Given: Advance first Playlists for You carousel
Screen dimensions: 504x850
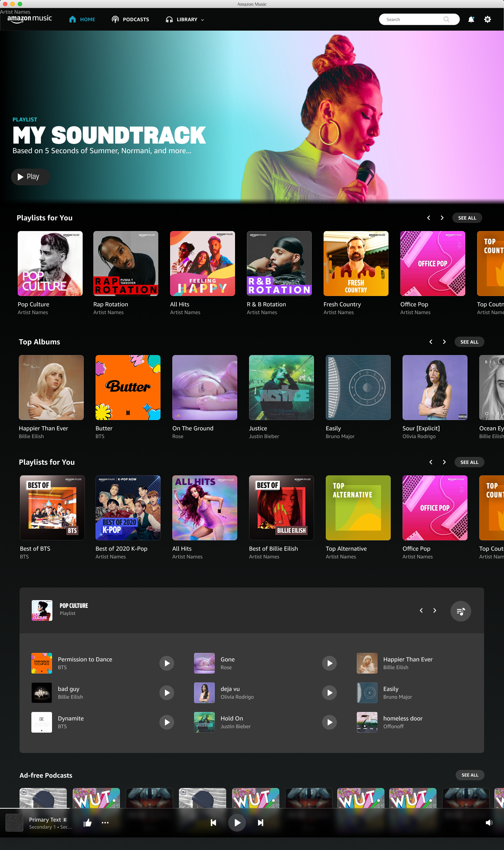Looking at the screenshot, I should click(x=442, y=218).
